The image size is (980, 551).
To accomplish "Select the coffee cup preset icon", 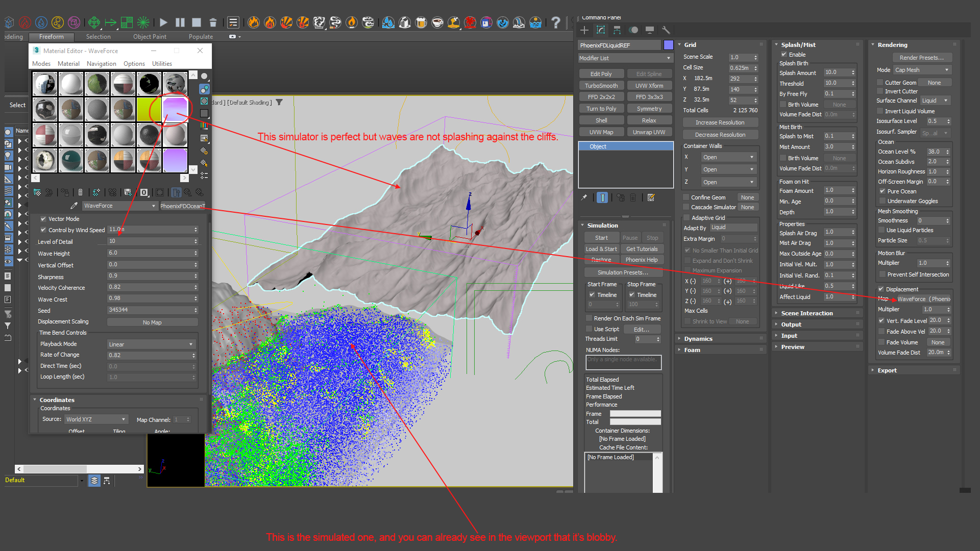I will click(x=437, y=22).
